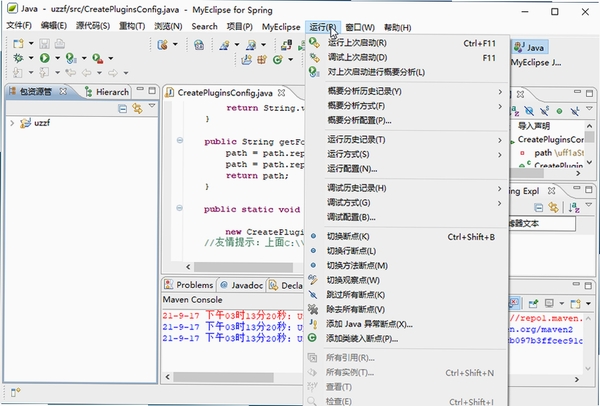Expand the uzzf project tree node
Image resolution: width=600 pixels, height=406 pixels.
click(x=12, y=123)
